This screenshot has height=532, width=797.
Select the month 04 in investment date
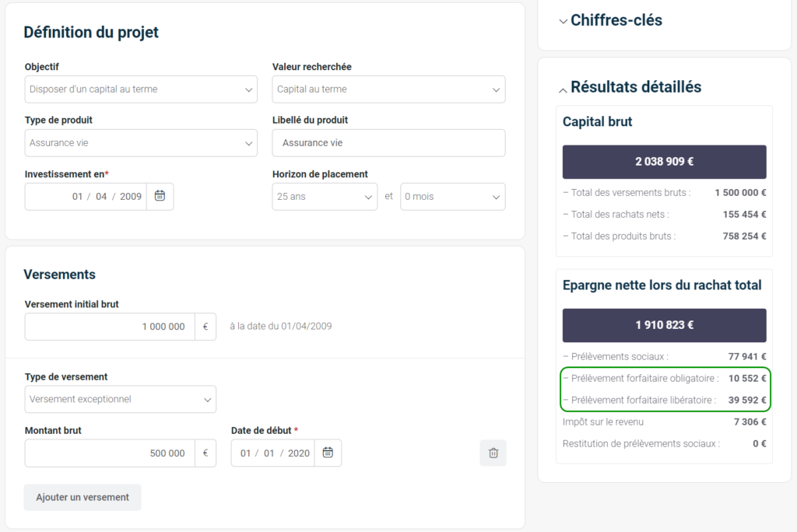coord(101,197)
